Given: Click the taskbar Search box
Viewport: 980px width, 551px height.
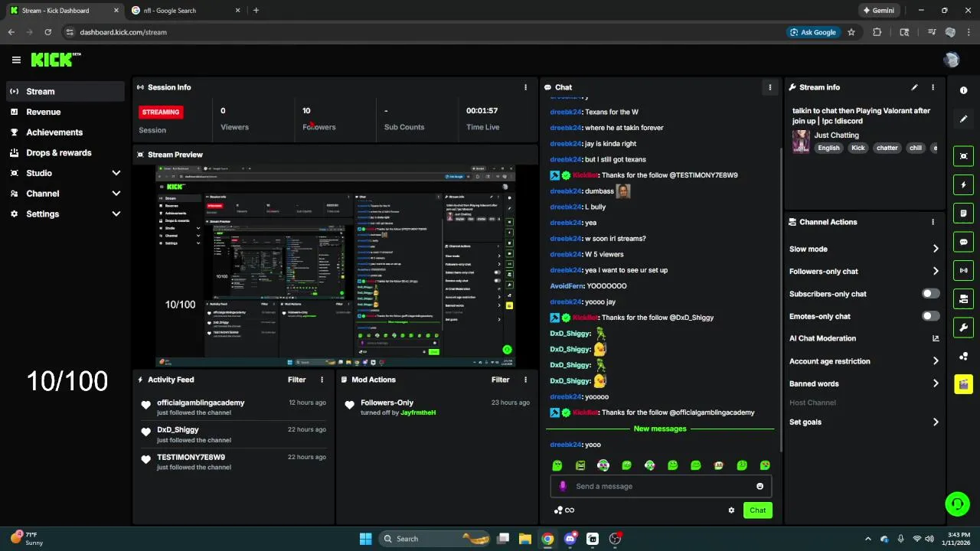Looking at the screenshot, I should click(x=435, y=539).
